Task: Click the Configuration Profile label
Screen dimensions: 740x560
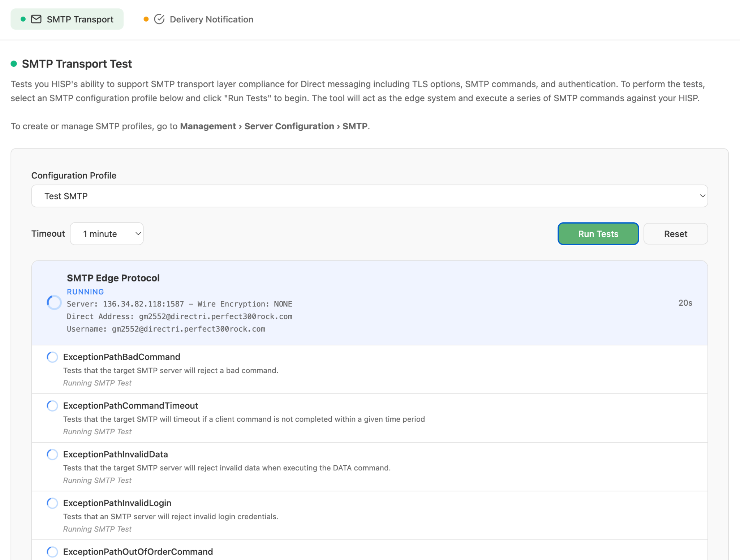Action: click(x=74, y=176)
